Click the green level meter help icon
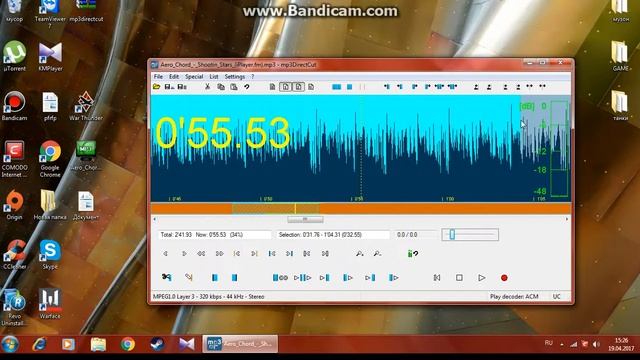The width and height of the screenshot is (640, 360). pyautogui.click(x=413, y=253)
